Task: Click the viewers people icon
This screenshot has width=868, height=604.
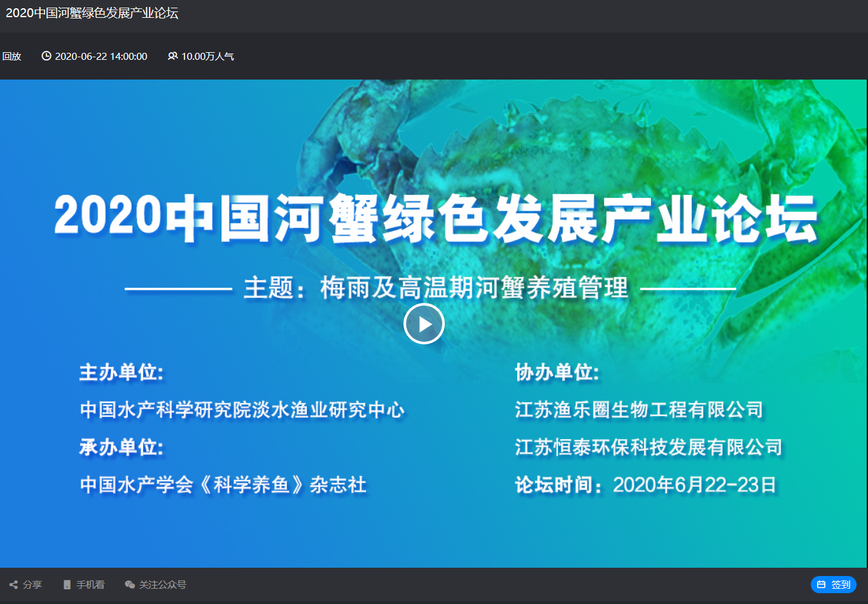Action: [x=172, y=56]
